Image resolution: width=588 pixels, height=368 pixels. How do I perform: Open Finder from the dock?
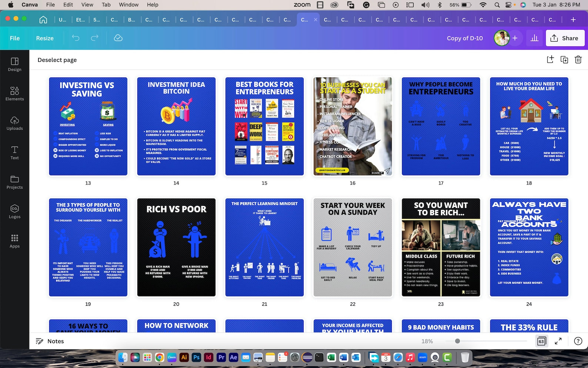click(123, 357)
